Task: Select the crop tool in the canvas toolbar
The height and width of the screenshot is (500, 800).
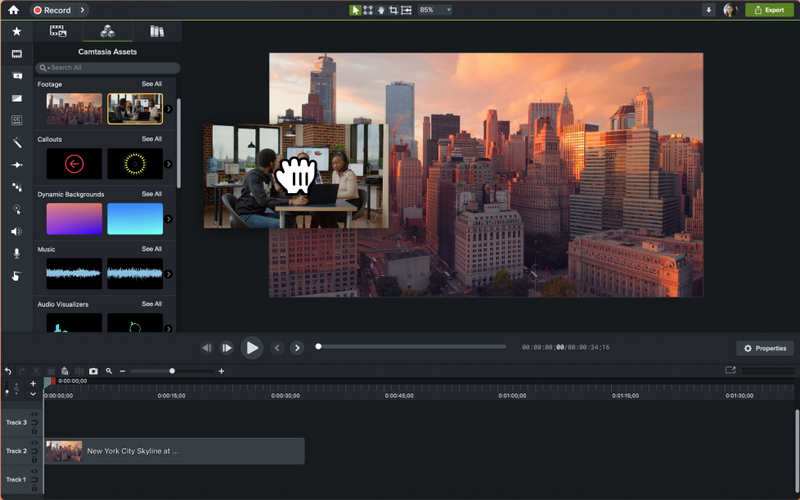Action: pos(393,10)
